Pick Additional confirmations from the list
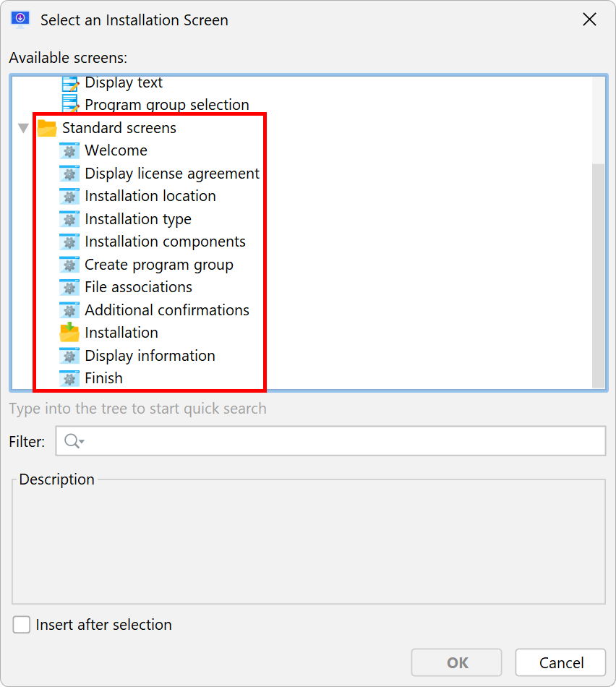Viewport: 616px width, 687px height. 167,310
